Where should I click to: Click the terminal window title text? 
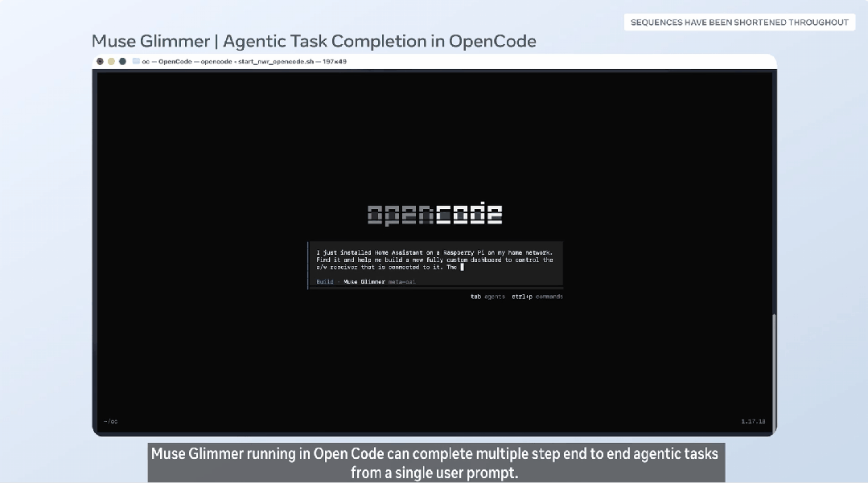pos(244,61)
